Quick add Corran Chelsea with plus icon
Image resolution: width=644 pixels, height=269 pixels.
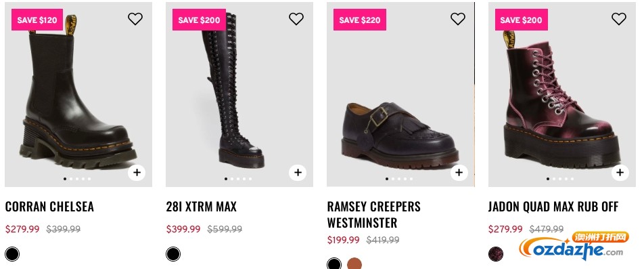(137, 172)
